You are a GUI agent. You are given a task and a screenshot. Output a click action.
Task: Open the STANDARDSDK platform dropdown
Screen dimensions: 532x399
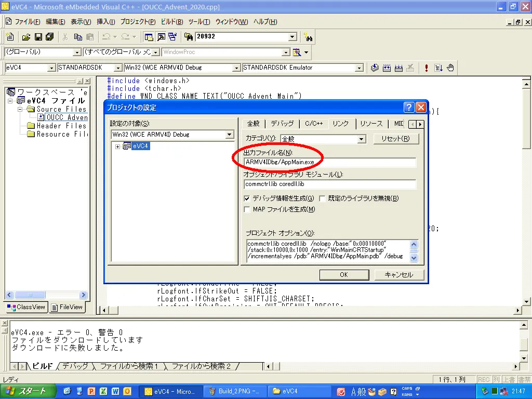click(118, 68)
